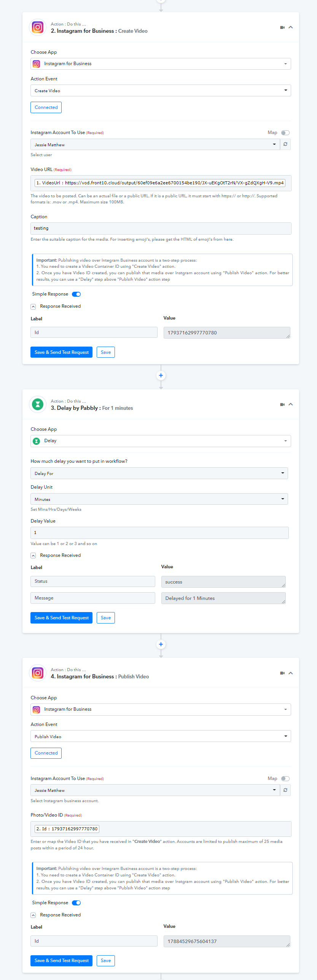
Task: Click Id label field in step 4 response
Action: coord(94,941)
